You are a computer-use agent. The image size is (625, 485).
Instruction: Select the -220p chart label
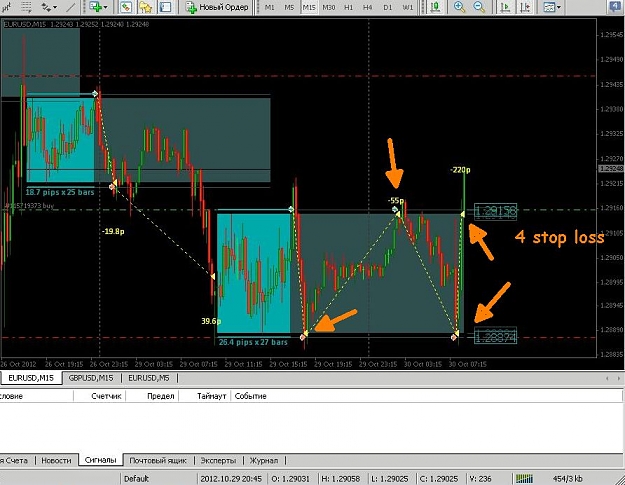coord(460,170)
